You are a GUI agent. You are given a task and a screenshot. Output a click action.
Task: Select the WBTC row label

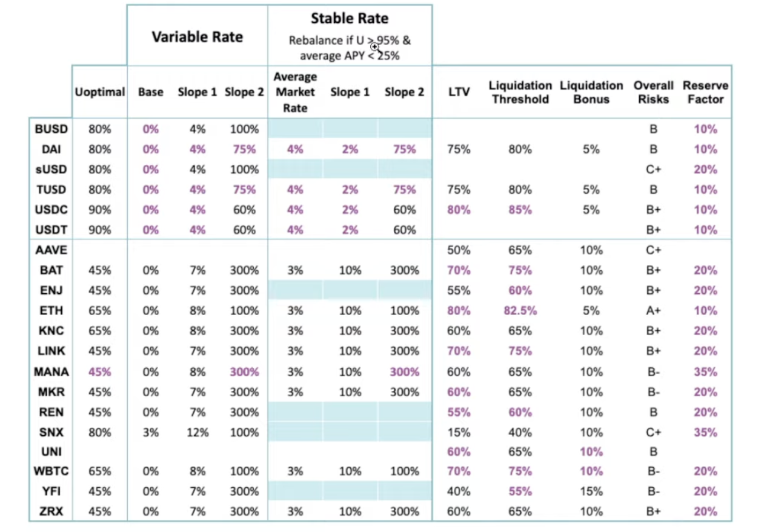coord(51,471)
